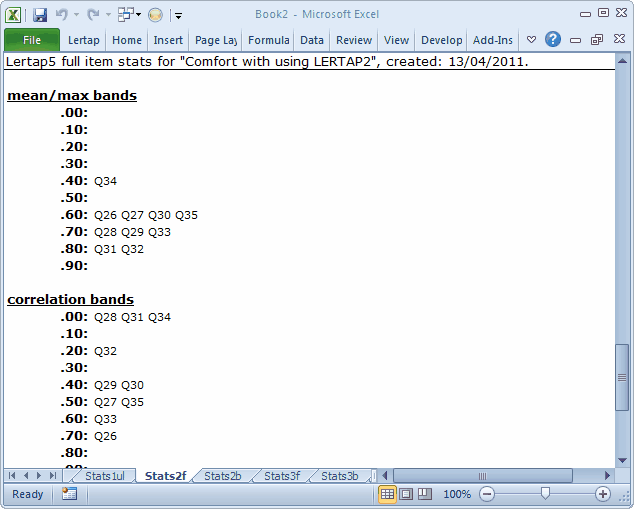Select correlation .40 band Q29 Q30
634x509 pixels.
[119, 385]
